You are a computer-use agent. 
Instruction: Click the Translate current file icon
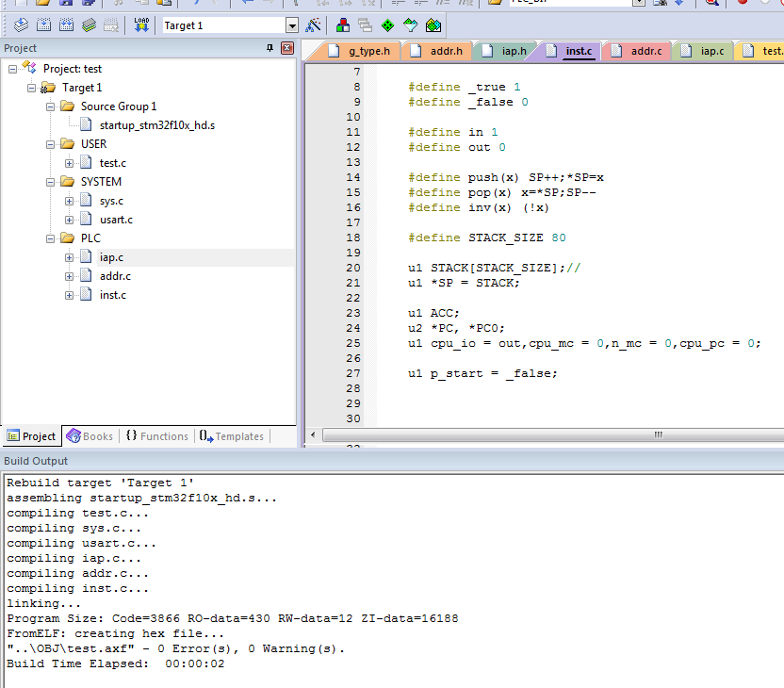click(x=21, y=25)
